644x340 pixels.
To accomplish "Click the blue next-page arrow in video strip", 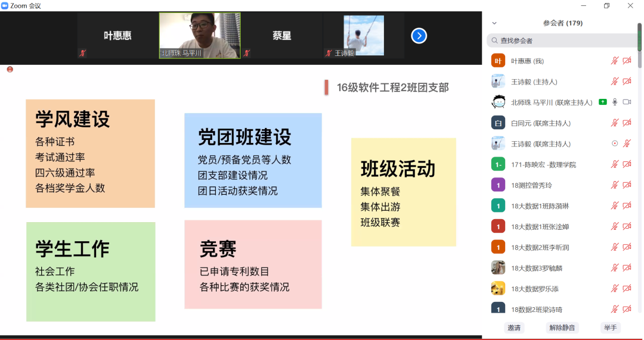I will coord(419,36).
